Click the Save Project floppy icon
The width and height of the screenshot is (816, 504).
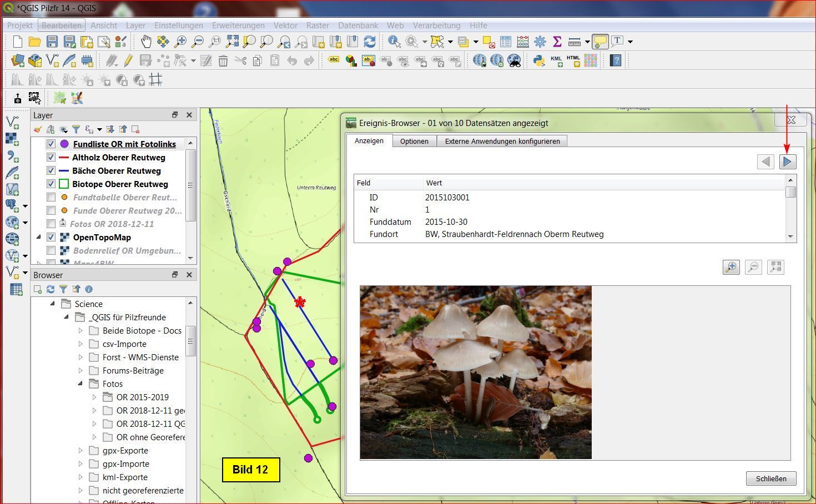click(x=52, y=42)
